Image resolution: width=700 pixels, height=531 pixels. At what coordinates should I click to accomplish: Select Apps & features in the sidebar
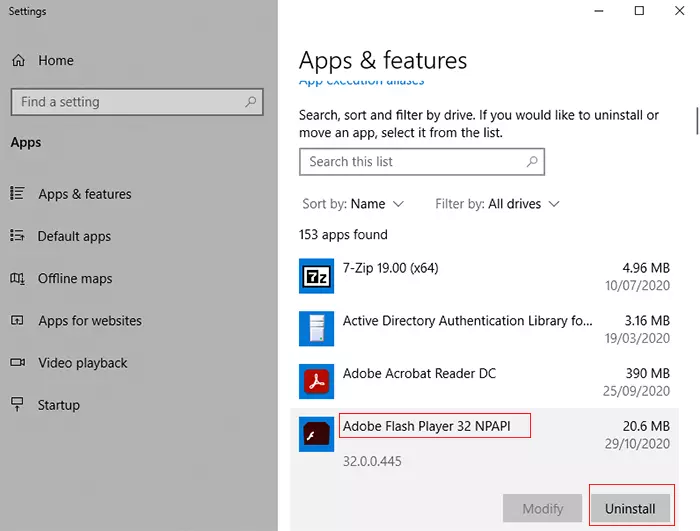[x=85, y=194]
